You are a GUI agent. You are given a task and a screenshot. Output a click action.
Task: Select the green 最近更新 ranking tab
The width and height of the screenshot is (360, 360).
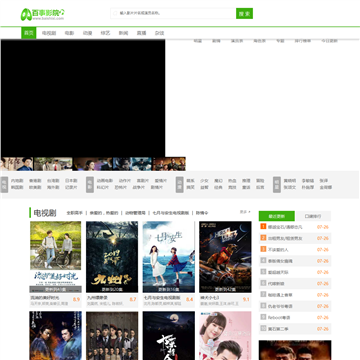277,216
